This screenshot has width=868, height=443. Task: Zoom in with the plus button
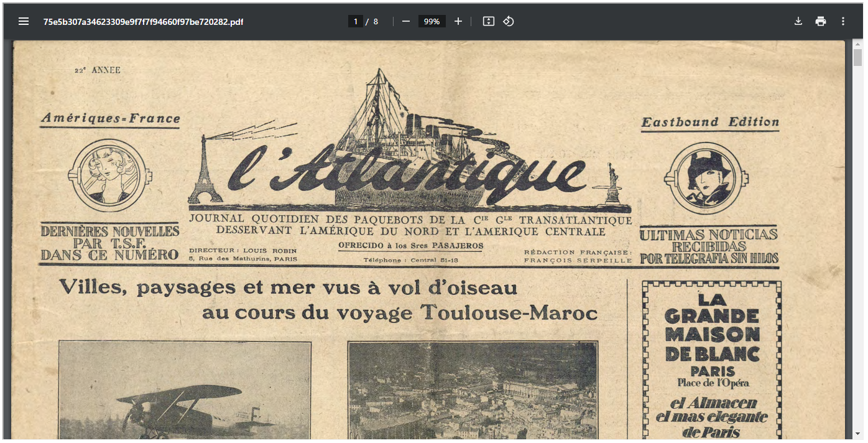pyautogui.click(x=458, y=21)
